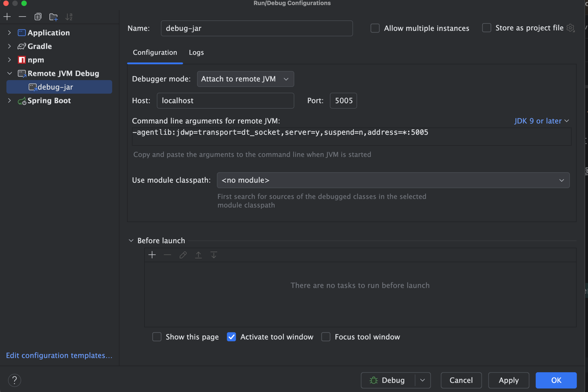Image resolution: width=588 pixels, height=392 pixels.
Task: Expand the npm node
Action: point(9,60)
